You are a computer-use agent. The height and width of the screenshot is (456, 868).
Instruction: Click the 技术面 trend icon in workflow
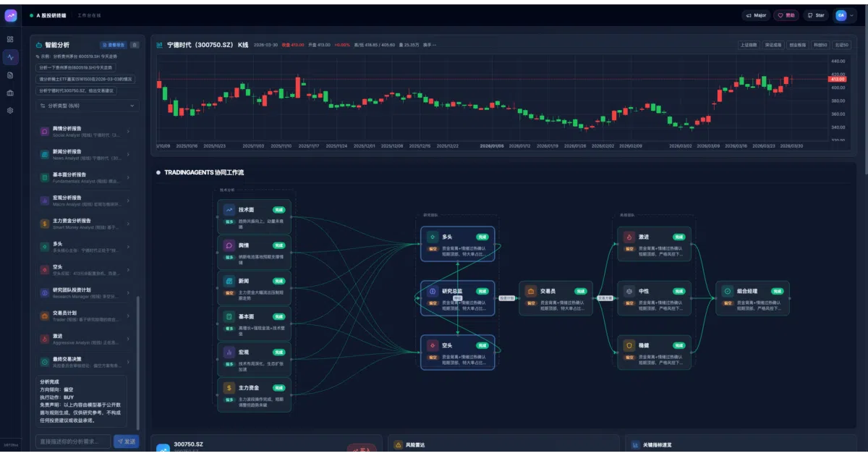(229, 210)
